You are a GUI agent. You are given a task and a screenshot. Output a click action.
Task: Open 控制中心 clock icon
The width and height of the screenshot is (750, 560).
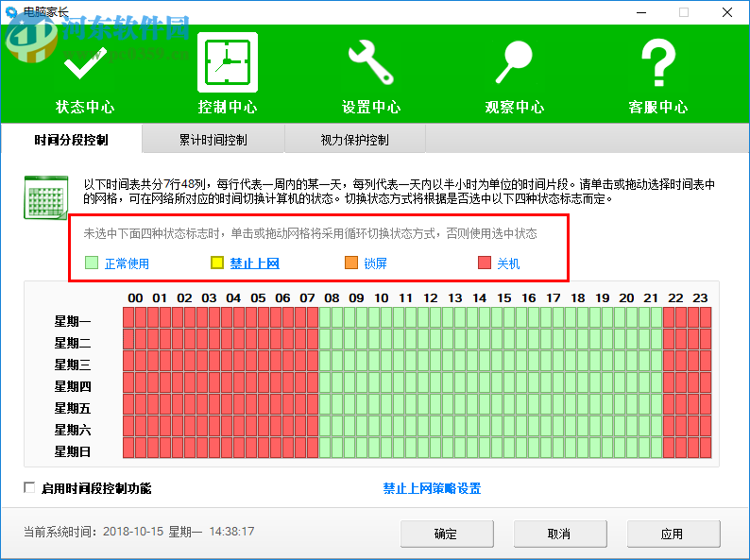[228, 62]
